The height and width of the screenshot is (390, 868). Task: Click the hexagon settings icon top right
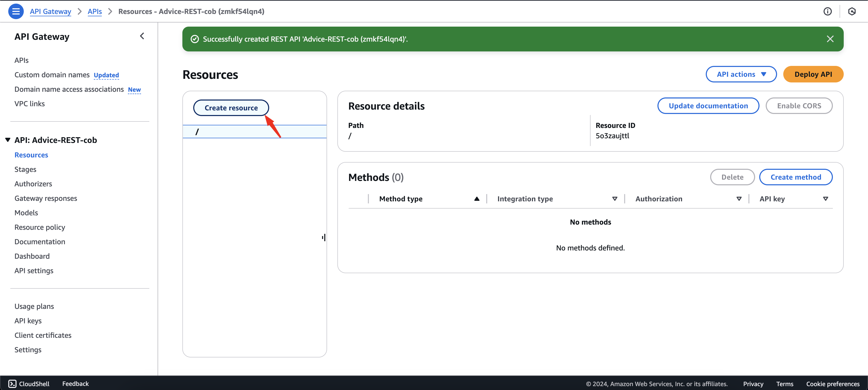852,11
